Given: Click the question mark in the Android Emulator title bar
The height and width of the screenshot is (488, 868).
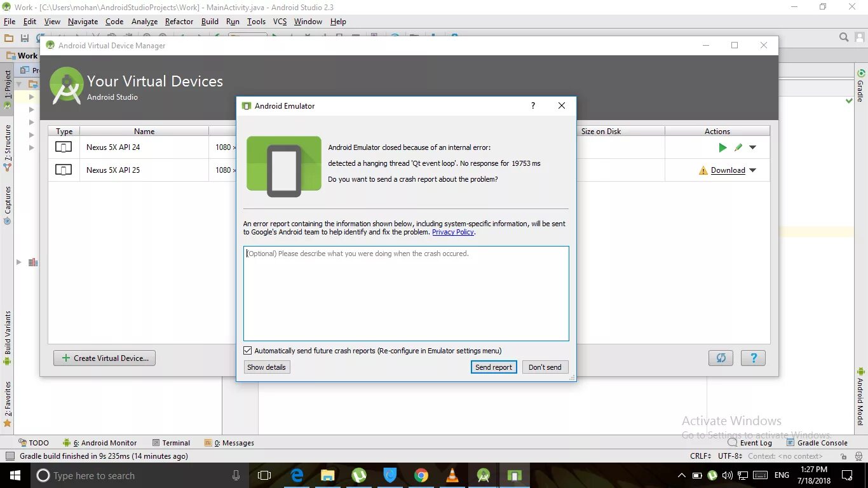Looking at the screenshot, I should [x=533, y=106].
